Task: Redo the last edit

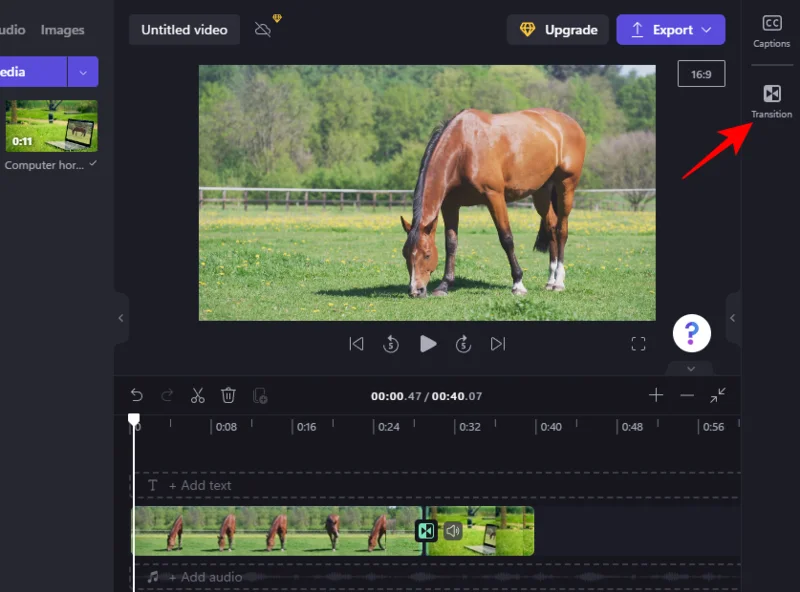Action: point(166,395)
